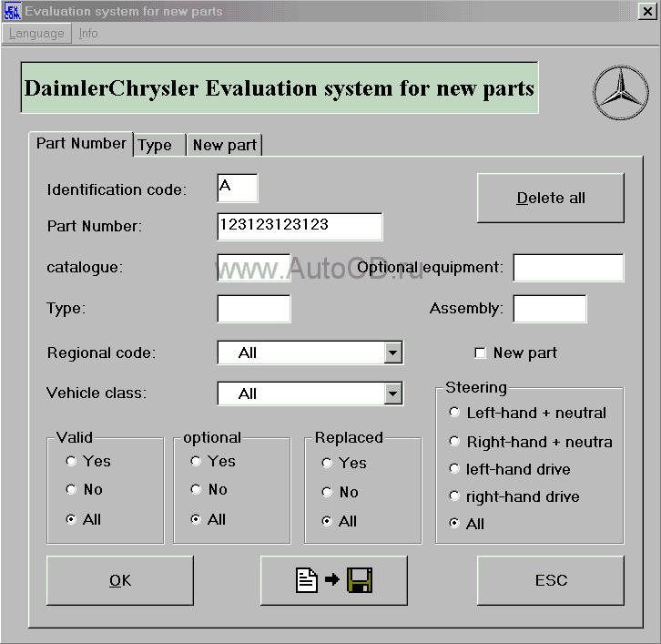Select Yes in the optional group
The image size is (661, 644).
tap(196, 462)
